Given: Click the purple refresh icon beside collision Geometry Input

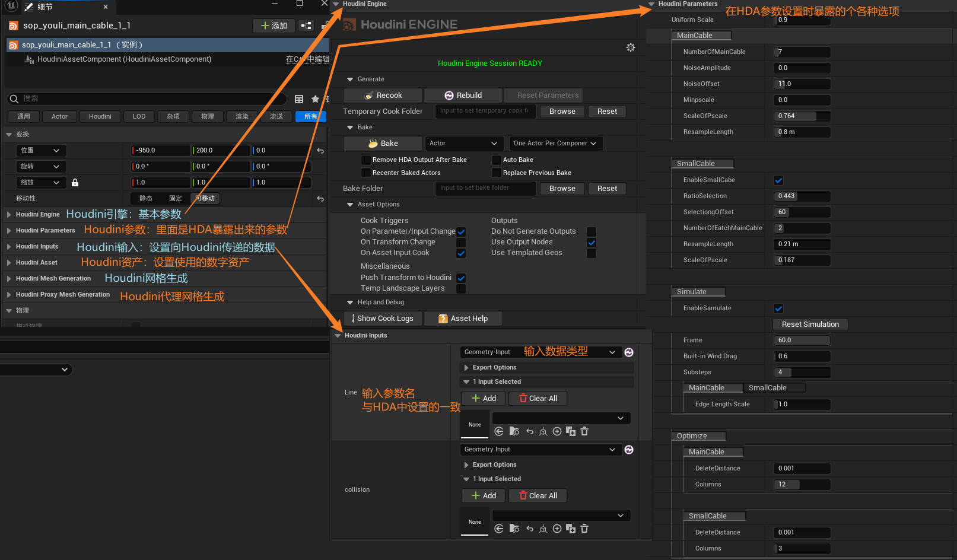Looking at the screenshot, I should point(629,450).
